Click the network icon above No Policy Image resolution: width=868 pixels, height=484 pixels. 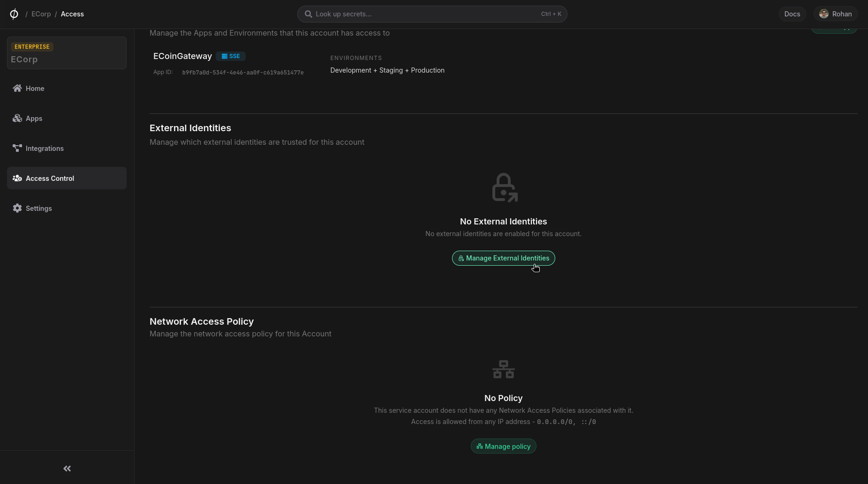coord(503,369)
